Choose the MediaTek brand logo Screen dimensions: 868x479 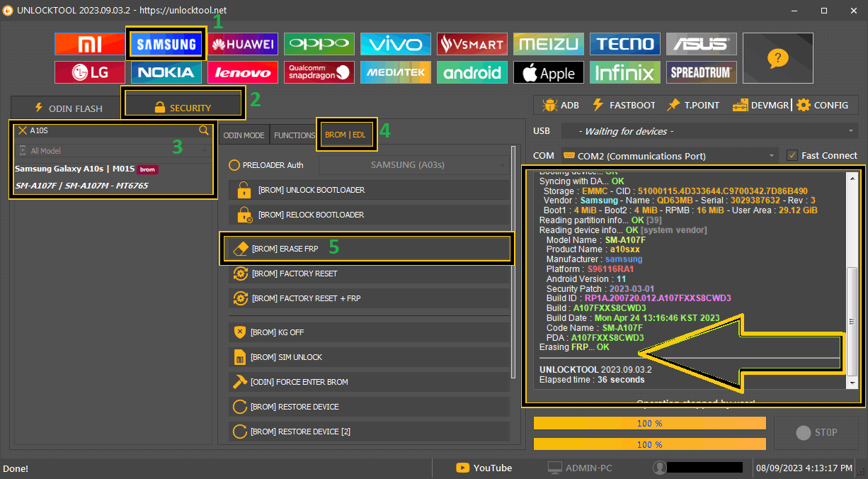(x=395, y=72)
